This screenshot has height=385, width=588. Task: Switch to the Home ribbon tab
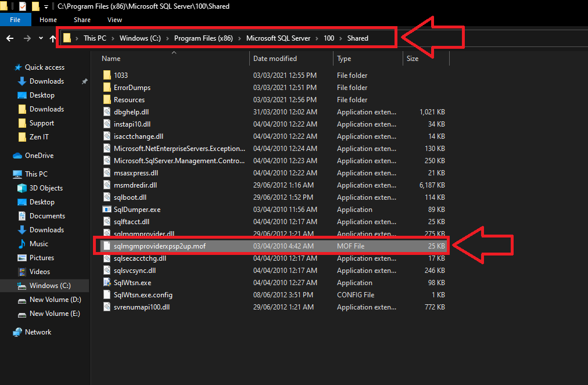tap(48, 20)
